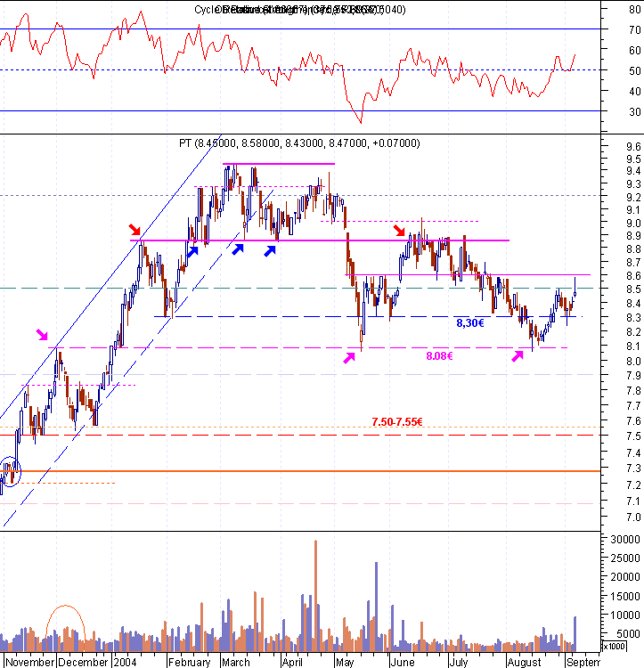
Task: Click the PT price title text
Action: click(x=299, y=143)
